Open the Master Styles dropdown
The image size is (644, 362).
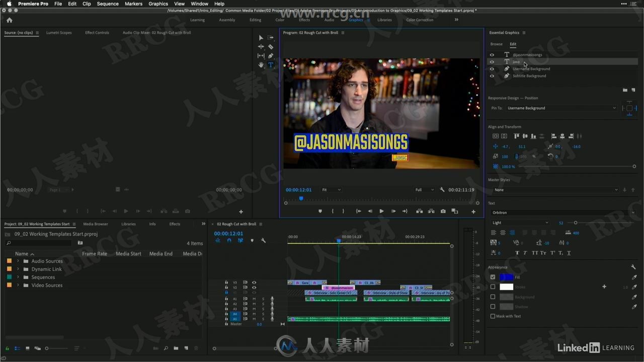[x=555, y=190]
